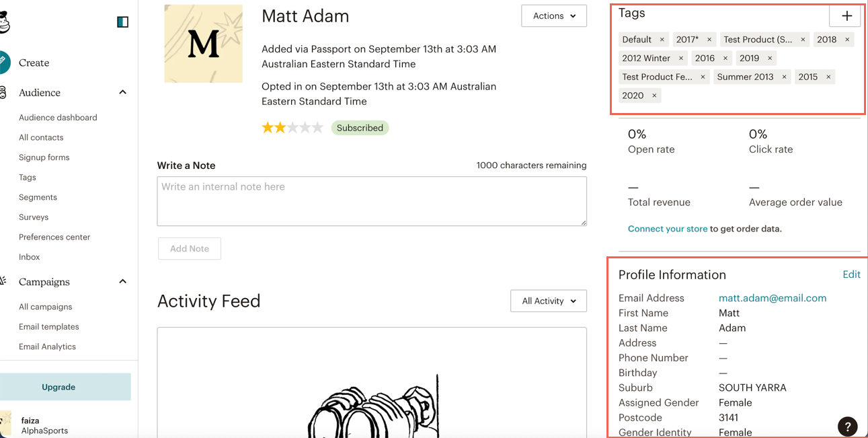
Task: Click the star rating for the contact
Action: [x=292, y=128]
